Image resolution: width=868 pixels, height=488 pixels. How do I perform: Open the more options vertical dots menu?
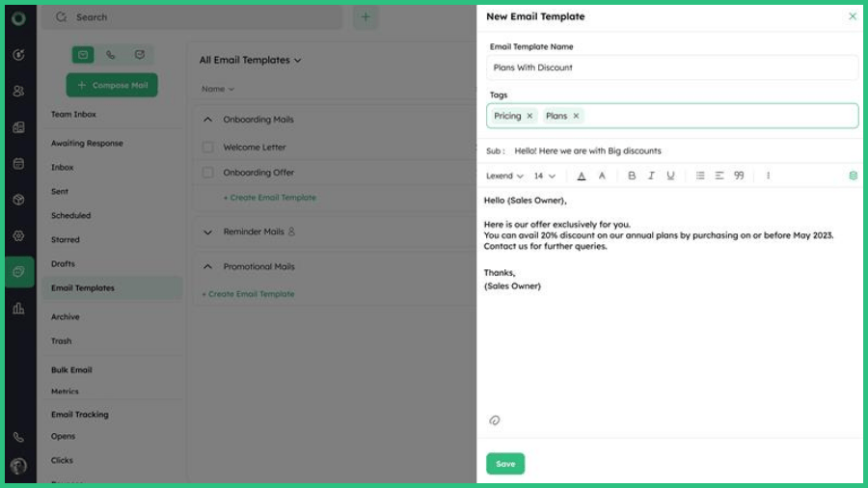pos(768,176)
